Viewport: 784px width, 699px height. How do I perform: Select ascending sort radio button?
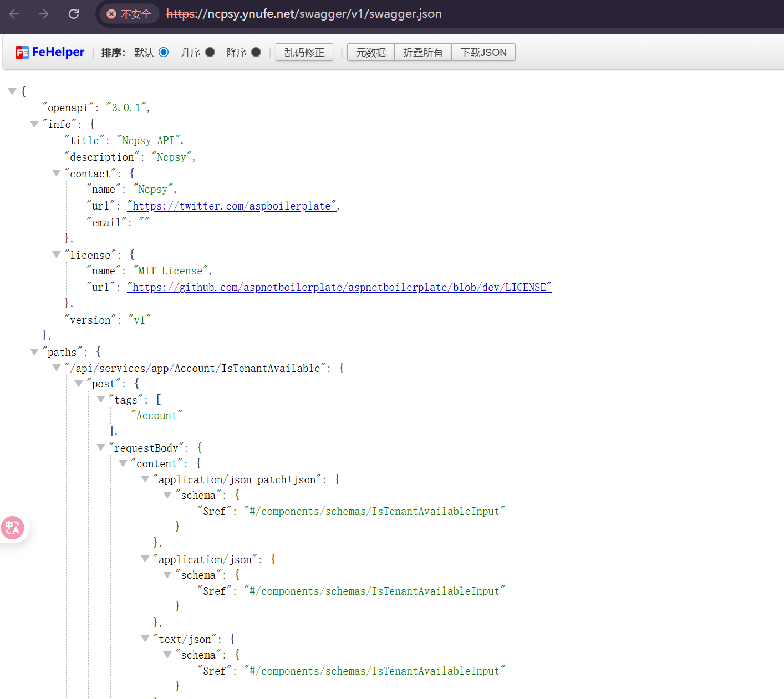point(210,52)
